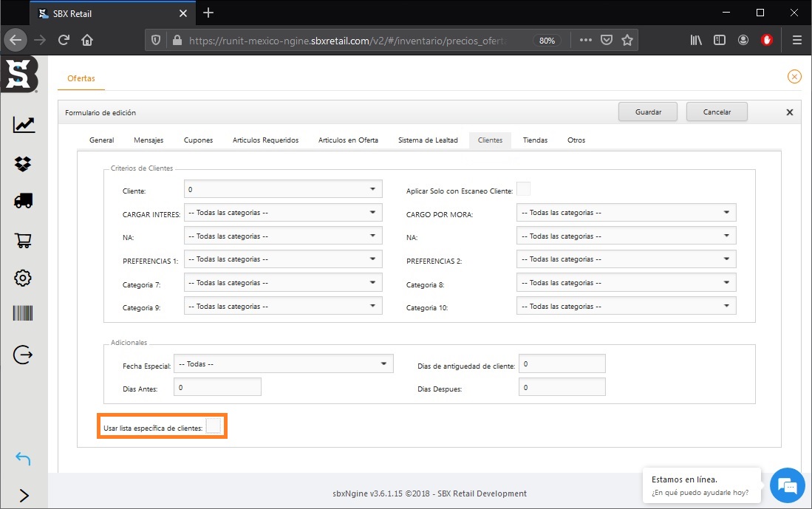812x509 pixels.
Task: Click the logout arrow circle icon
Action: [x=24, y=355]
